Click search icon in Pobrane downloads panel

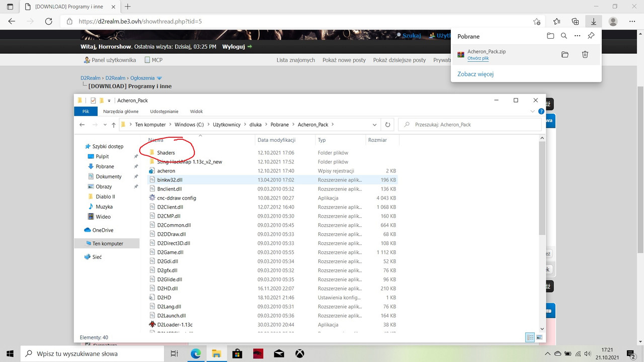click(564, 36)
